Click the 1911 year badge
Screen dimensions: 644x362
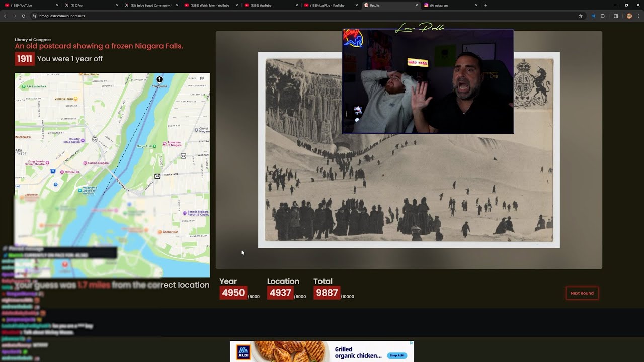coord(25,59)
